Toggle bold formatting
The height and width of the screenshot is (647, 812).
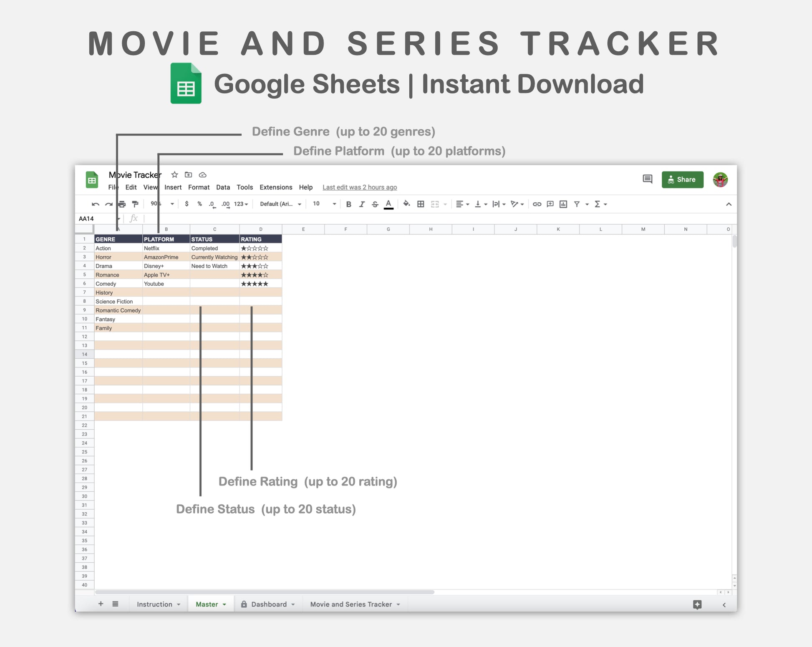coord(348,204)
